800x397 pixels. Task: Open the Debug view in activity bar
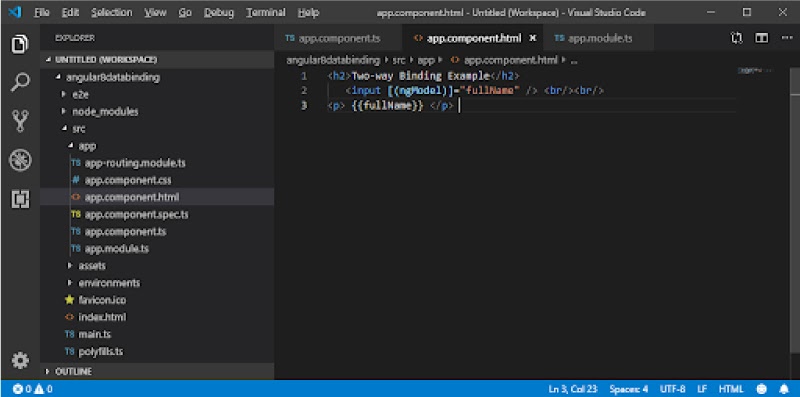(x=20, y=160)
